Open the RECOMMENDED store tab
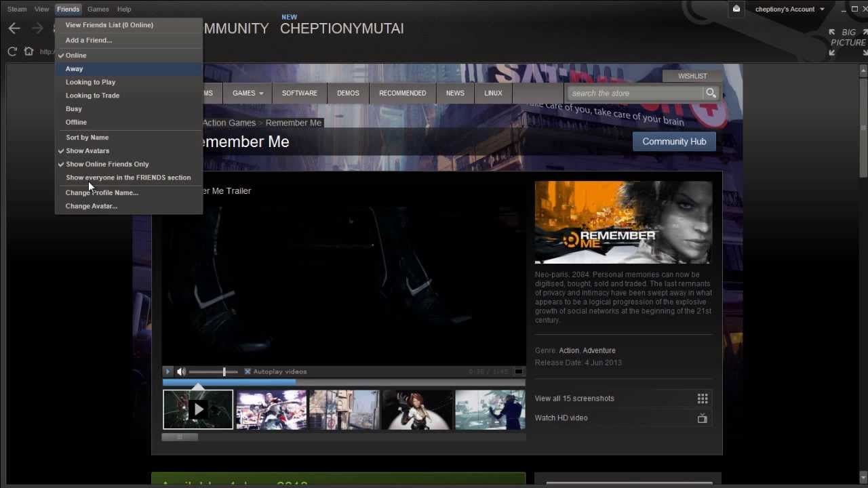868x488 pixels. pos(403,93)
